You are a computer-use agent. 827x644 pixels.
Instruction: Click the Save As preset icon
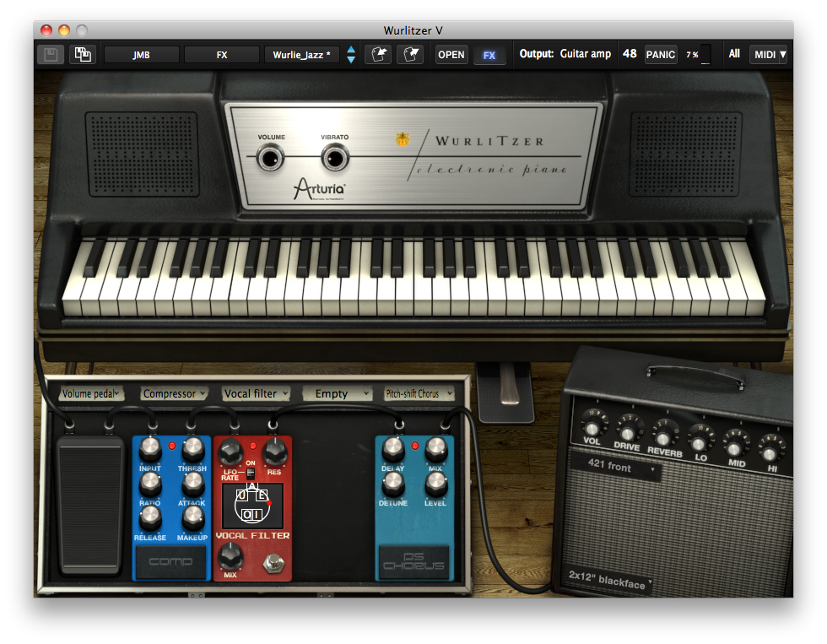point(83,54)
